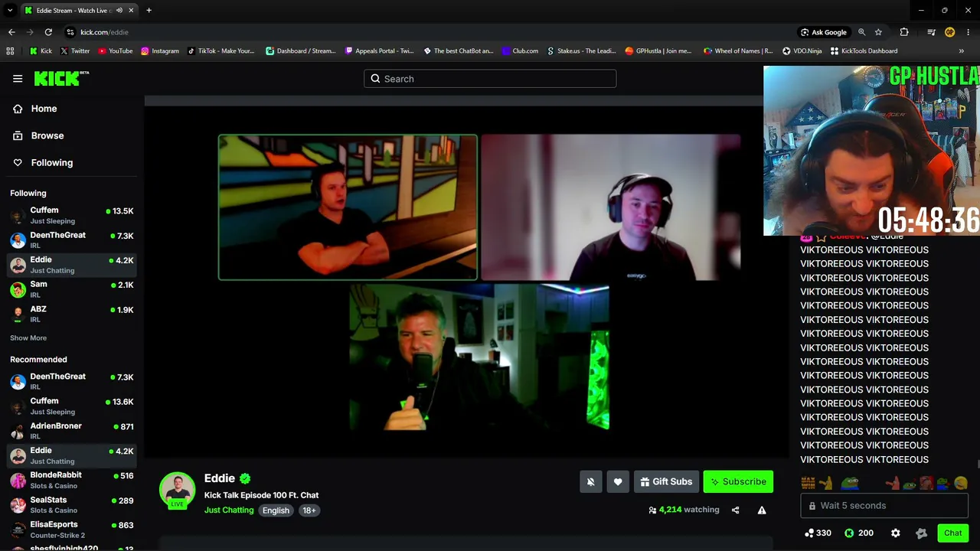
Task: Click the 18+ mature content tag
Action: (309, 510)
